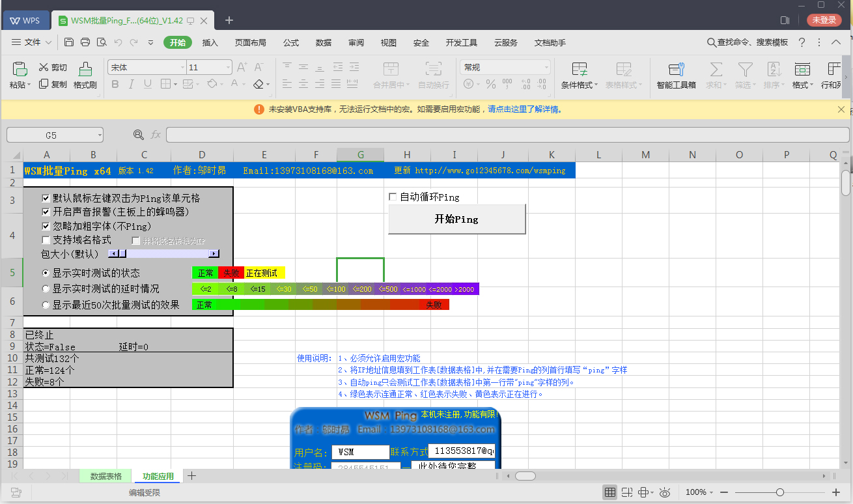Open the 公式 (Formulas) ribbon tab

click(x=291, y=42)
